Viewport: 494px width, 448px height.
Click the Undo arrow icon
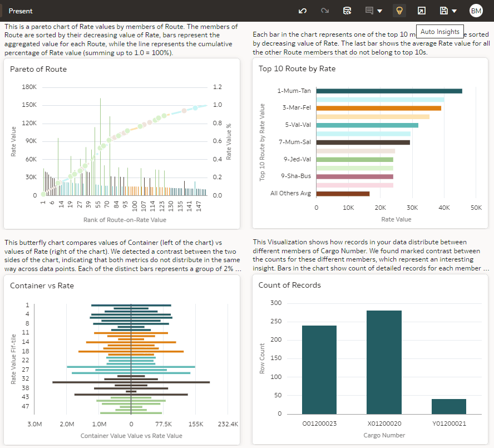pos(303,11)
